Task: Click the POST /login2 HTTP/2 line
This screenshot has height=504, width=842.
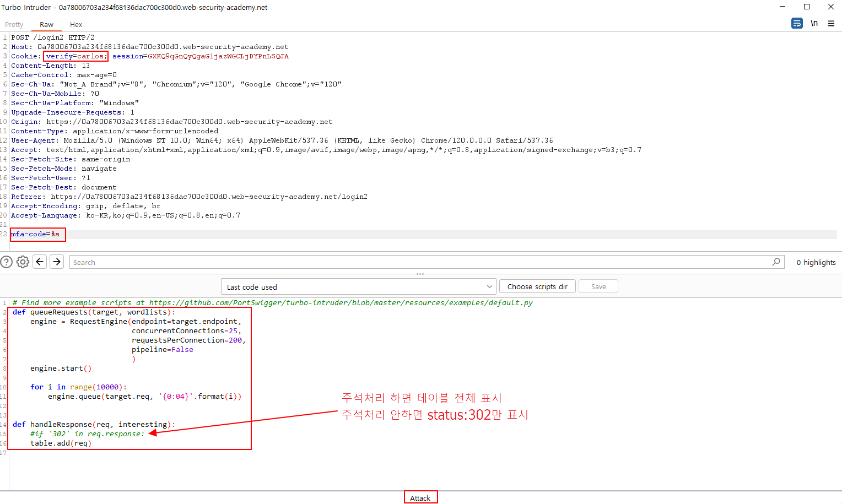Action: (x=53, y=37)
